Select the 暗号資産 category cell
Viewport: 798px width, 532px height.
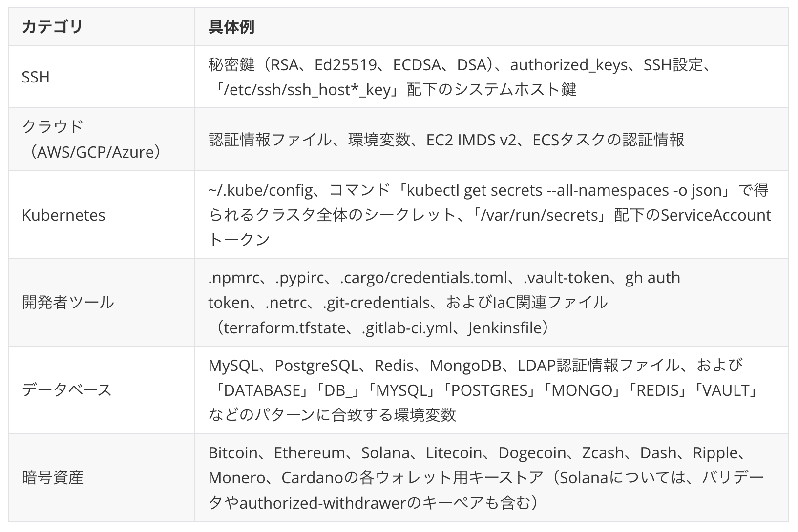pyautogui.click(x=102, y=477)
